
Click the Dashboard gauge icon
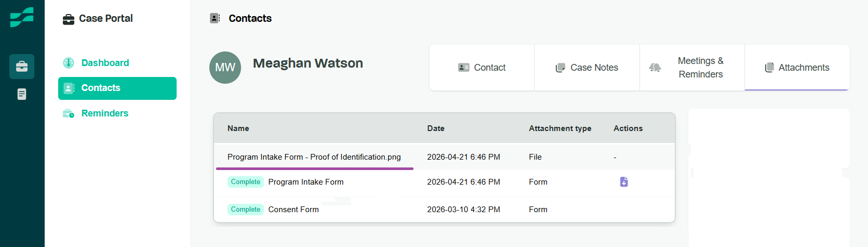(x=69, y=63)
